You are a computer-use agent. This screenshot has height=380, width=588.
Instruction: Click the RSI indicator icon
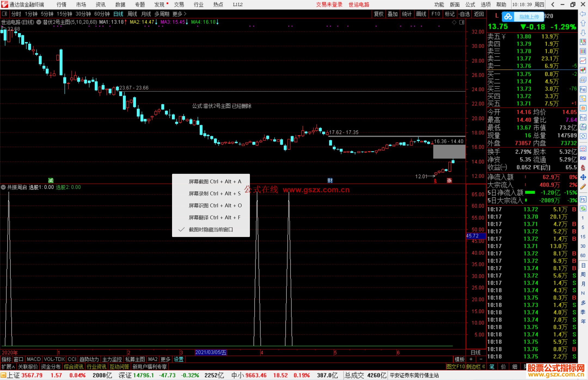point(583,158)
